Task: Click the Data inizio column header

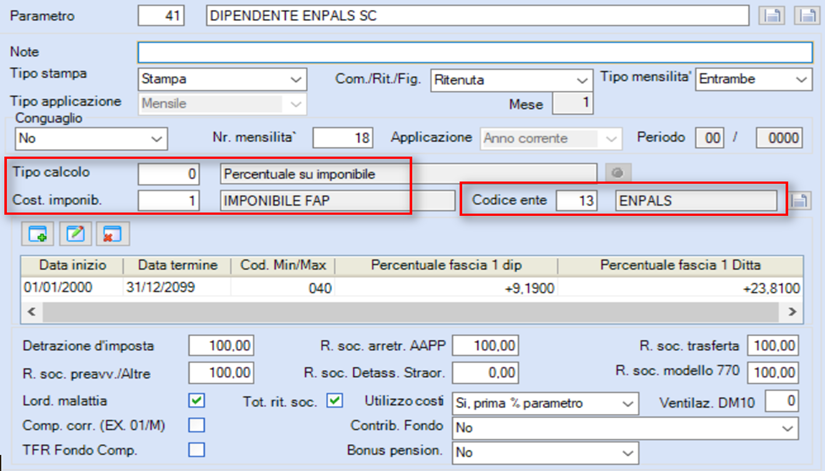Action: pos(73,265)
